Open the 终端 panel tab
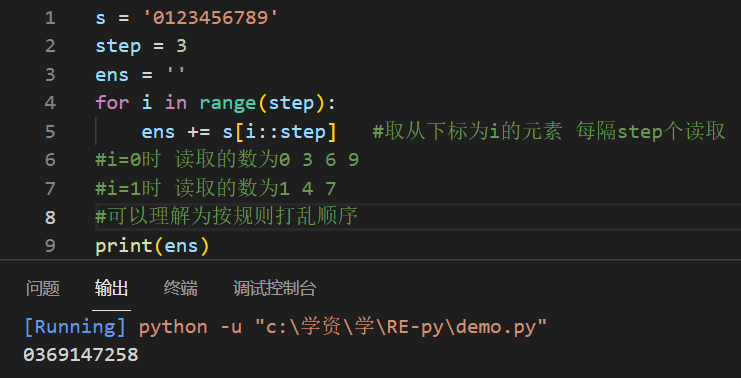The height and width of the screenshot is (378, 741). tap(181, 288)
